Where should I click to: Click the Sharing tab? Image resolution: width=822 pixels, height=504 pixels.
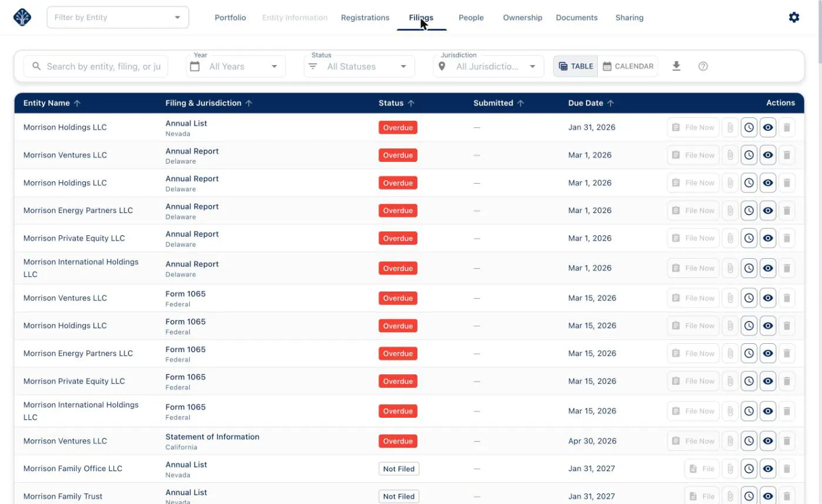coord(629,18)
